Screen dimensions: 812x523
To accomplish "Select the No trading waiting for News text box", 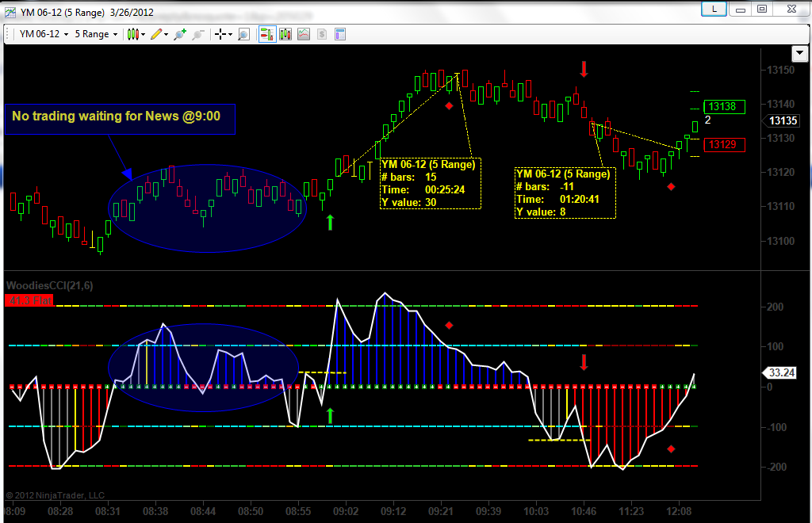I will tap(121, 120).
